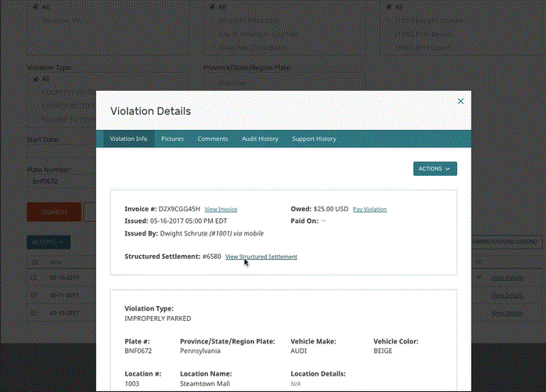Select the Dwight Schrute issued-by name
The height and width of the screenshot is (392, 546).
point(184,233)
